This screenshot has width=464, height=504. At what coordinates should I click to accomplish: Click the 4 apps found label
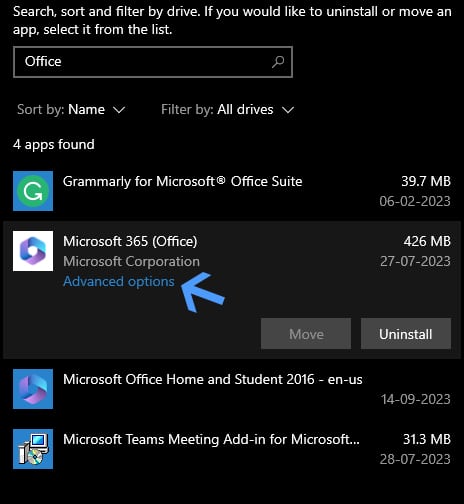(54, 145)
